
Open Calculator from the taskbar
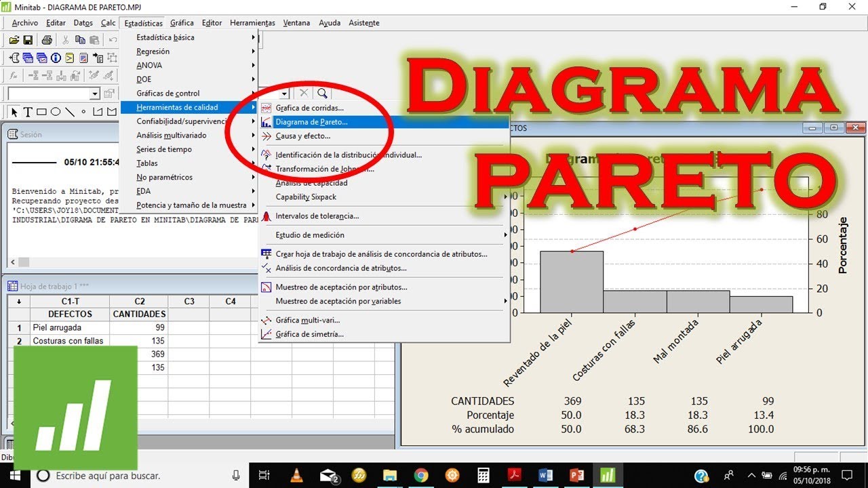[x=484, y=476]
